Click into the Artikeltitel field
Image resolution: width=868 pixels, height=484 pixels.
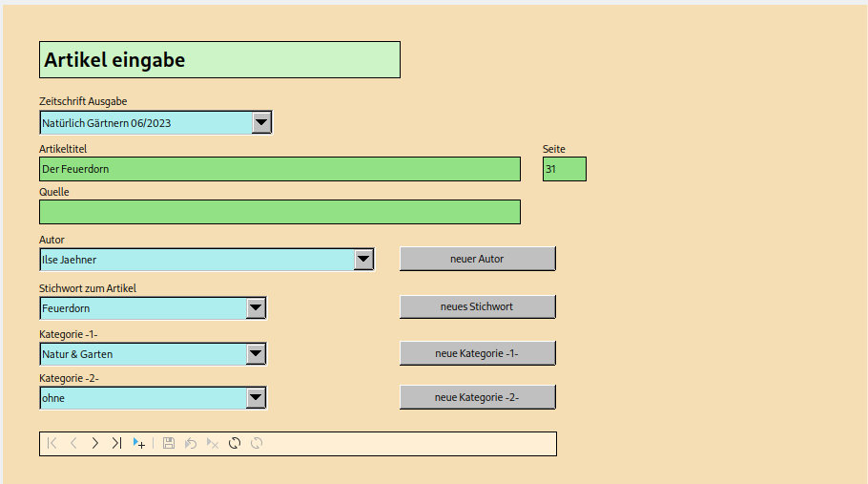pyautogui.click(x=279, y=169)
